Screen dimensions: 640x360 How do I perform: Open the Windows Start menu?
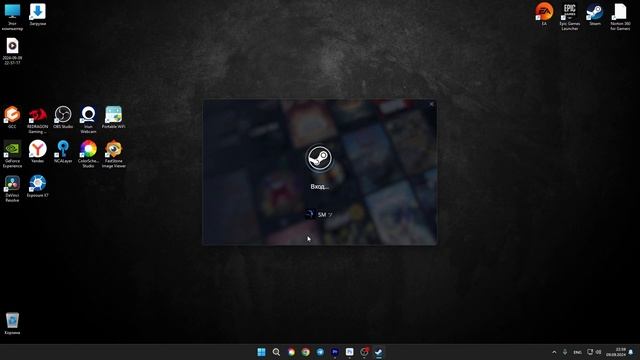click(261, 352)
